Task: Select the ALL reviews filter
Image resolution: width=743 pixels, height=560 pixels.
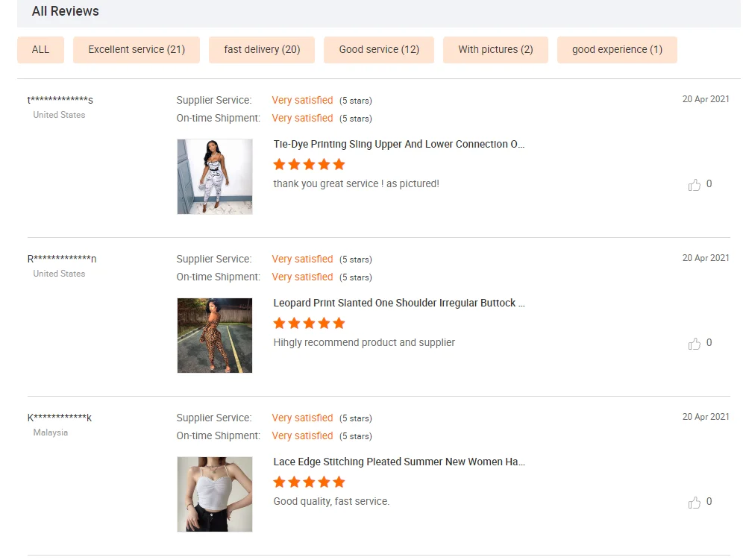Action: coord(40,50)
